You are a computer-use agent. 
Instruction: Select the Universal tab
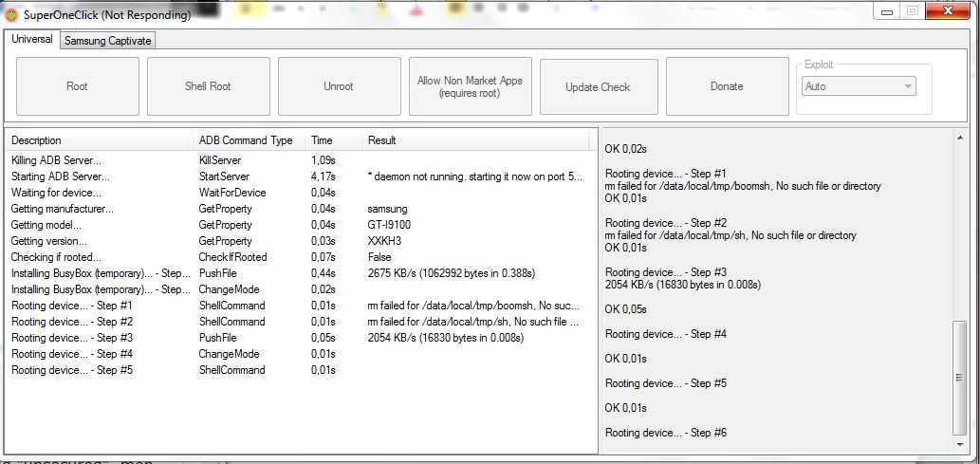(x=32, y=39)
